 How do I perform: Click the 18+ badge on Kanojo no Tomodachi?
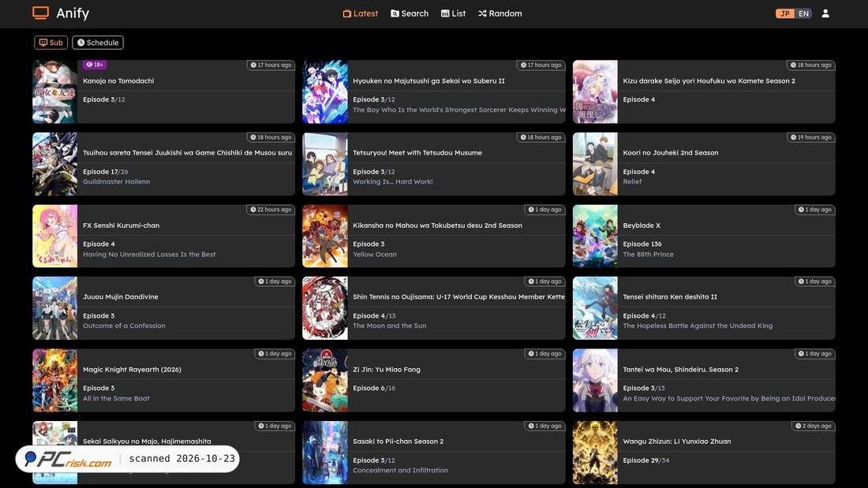tap(95, 65)
